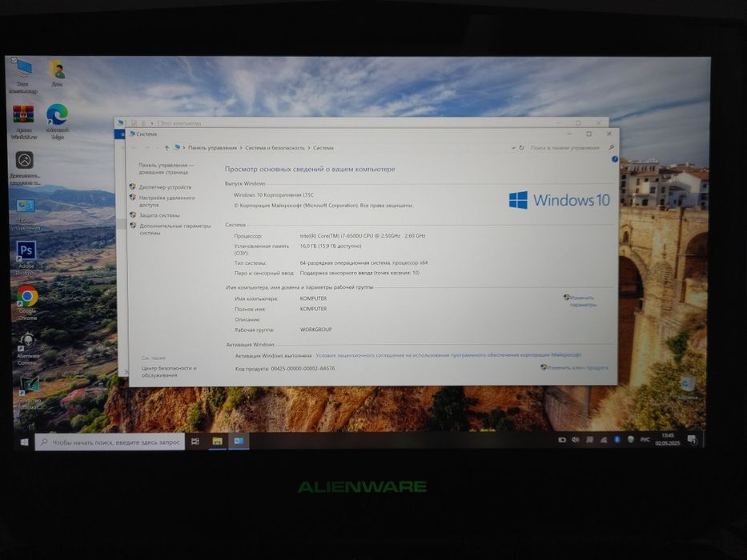
Task: Click 'Система и безопасность' in the breadcrumb
Action: 275,148
